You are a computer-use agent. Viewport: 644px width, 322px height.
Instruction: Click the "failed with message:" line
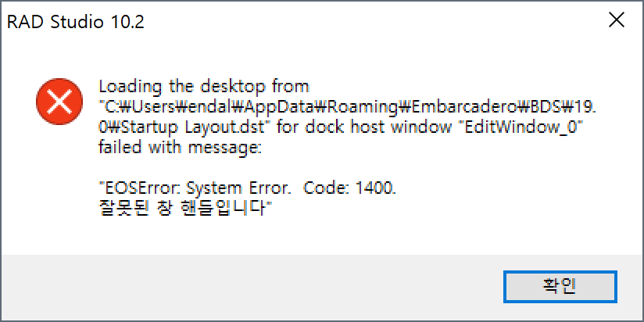click(x=180, y=148)
